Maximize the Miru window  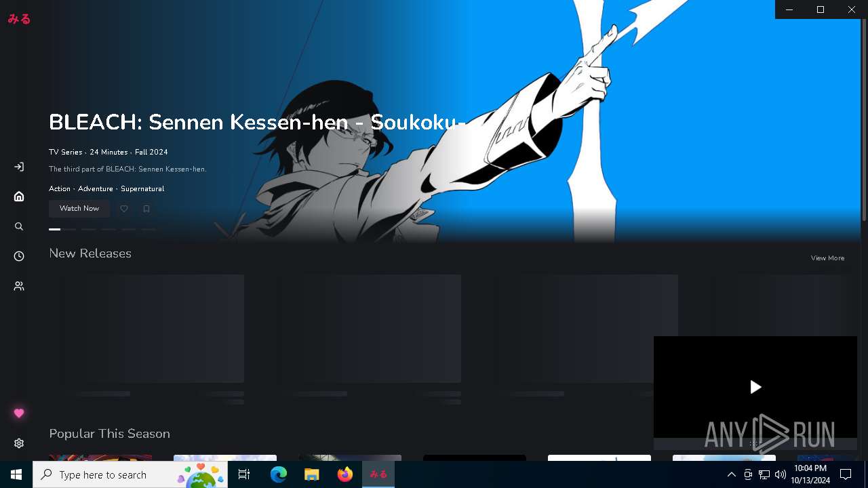[x=821, y=9]
